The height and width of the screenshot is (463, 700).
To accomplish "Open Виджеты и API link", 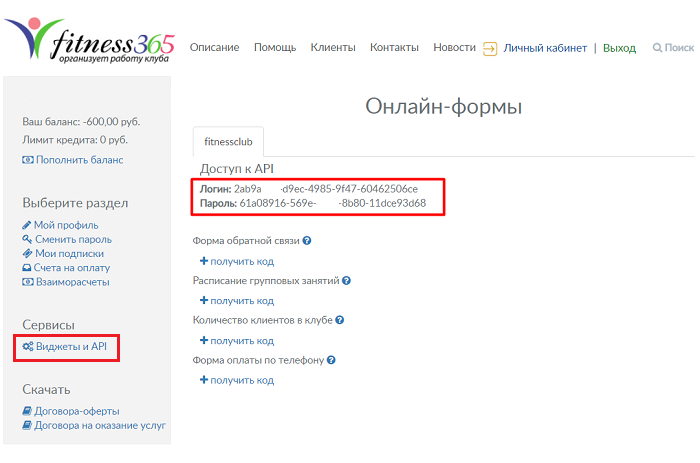I will click(x=71, y=346).
